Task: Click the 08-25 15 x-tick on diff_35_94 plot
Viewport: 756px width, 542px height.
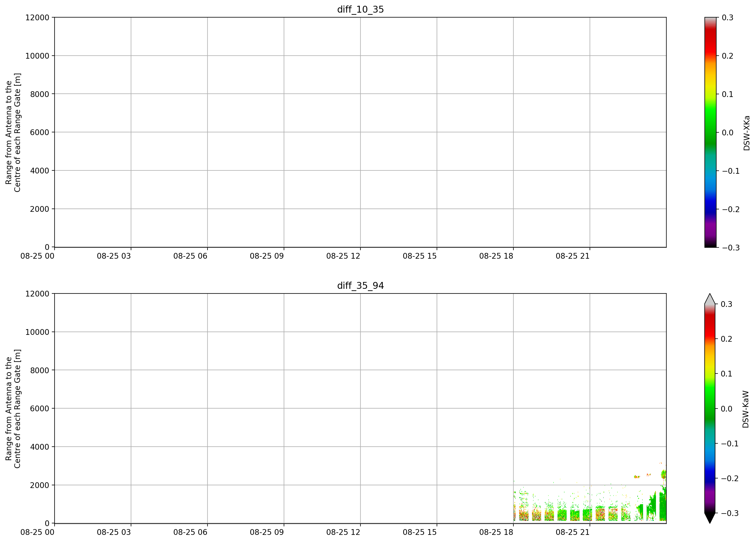Action: (420, 532)
